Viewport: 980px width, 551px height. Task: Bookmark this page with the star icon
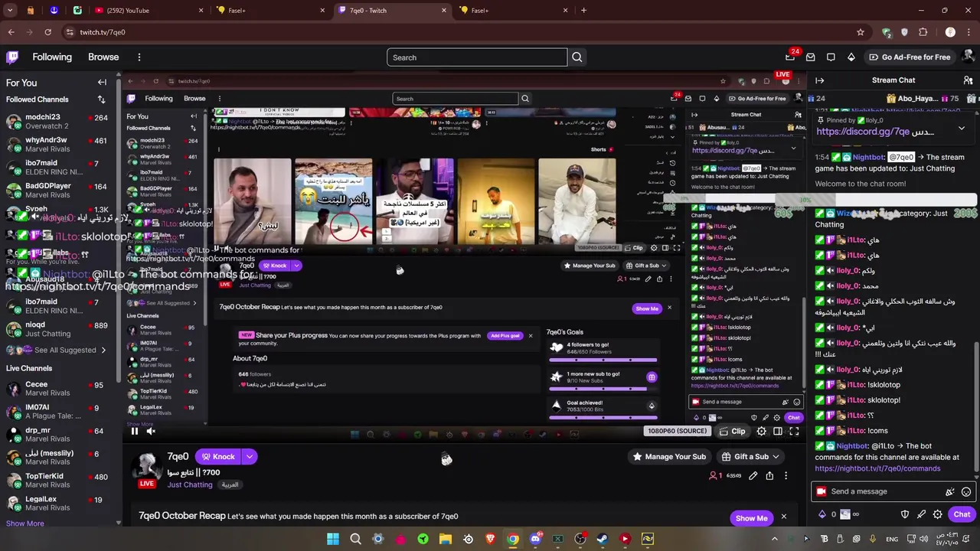tap(861, 32)
